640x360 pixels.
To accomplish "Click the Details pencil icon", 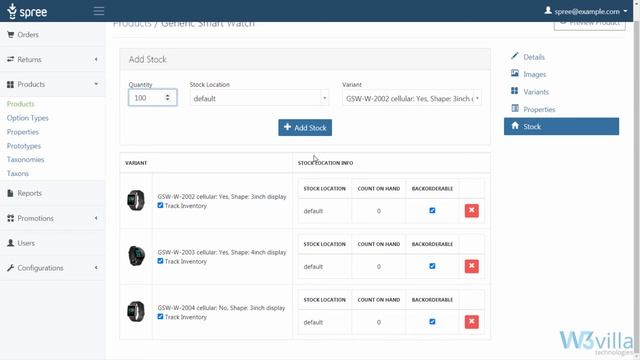I will click(515, 56).
